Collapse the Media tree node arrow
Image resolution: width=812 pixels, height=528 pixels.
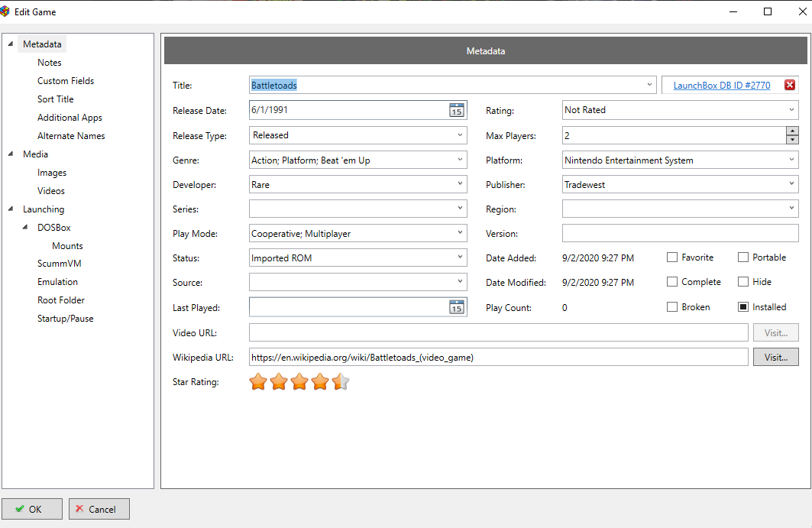coord(11,154)
